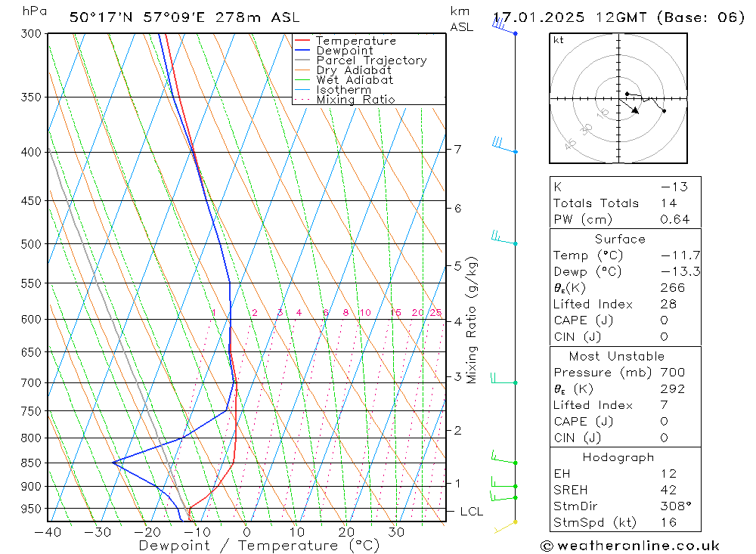Click the red Temperature legend line
This screenshot has width=756, height=554.
coord(302,41)
